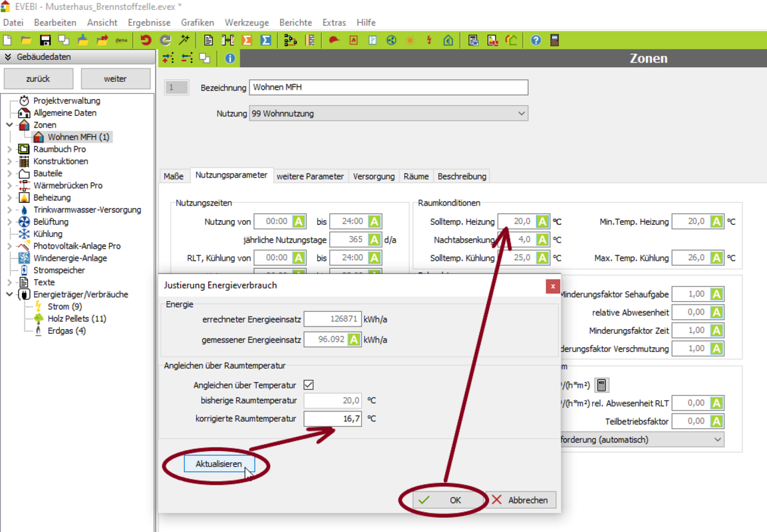The image size is (767, 532).
Task: Toggle the green A beside gemessener Energieeinsatz
Action: [354, 340]
